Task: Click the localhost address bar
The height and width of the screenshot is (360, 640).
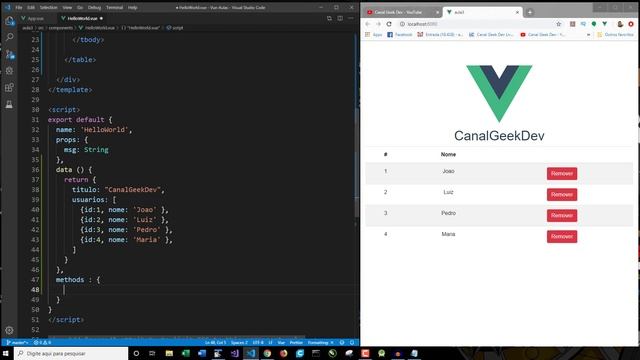Action: [x=480, y=24]
